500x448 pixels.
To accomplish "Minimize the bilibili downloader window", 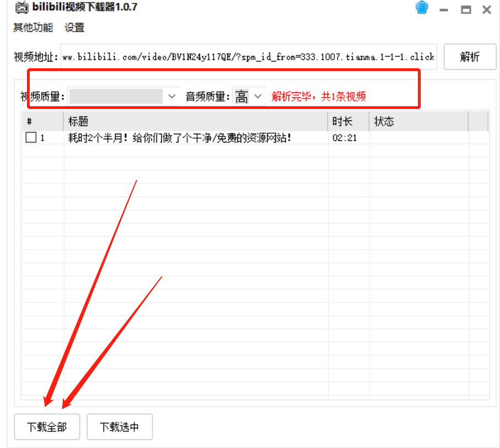I will point(444,10).
